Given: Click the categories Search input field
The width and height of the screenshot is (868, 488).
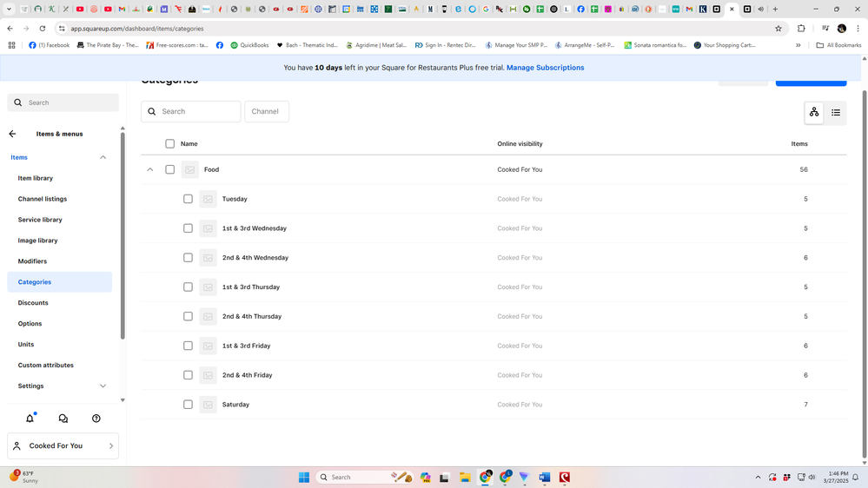Looking at the screenshot, I should click(198, 111).
